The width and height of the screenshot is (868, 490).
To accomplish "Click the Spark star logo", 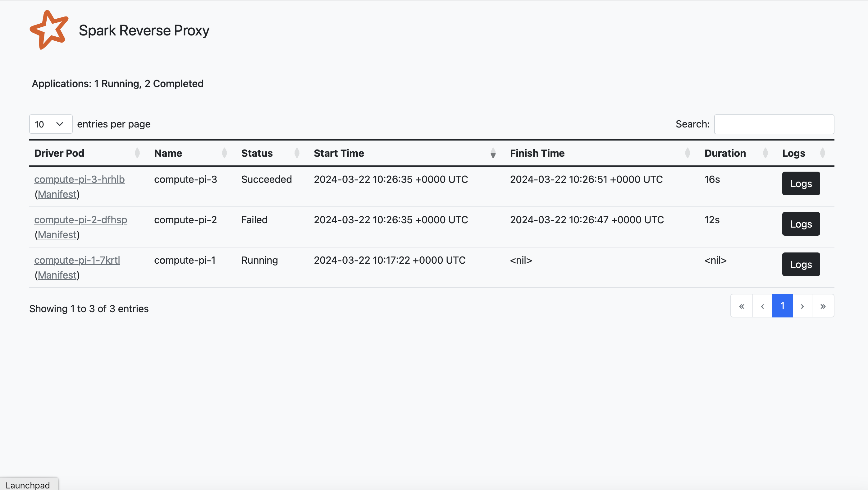I will [x=49, y=30].
